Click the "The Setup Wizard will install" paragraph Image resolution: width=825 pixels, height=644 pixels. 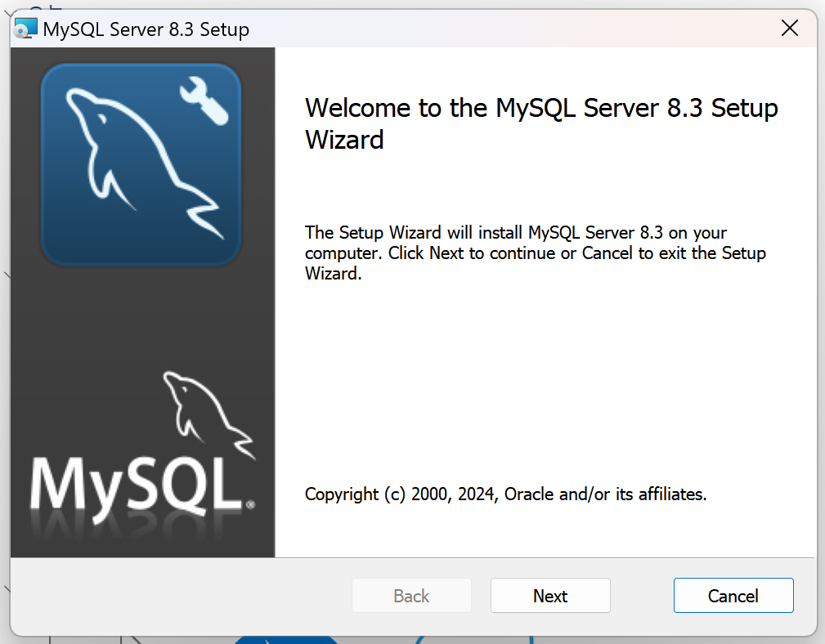click(x=535, y=253)
